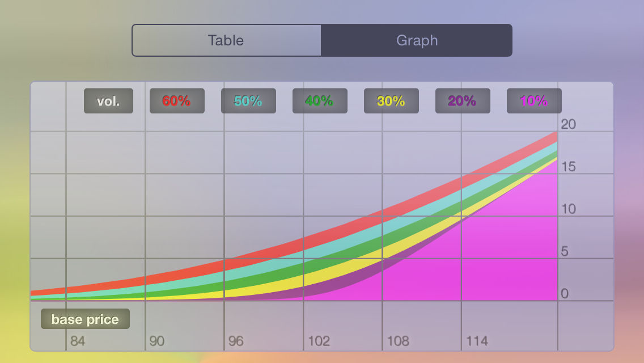Select the Graph tab
The width and height of the screenshot is (644, 363).
[x=417, y=40]
